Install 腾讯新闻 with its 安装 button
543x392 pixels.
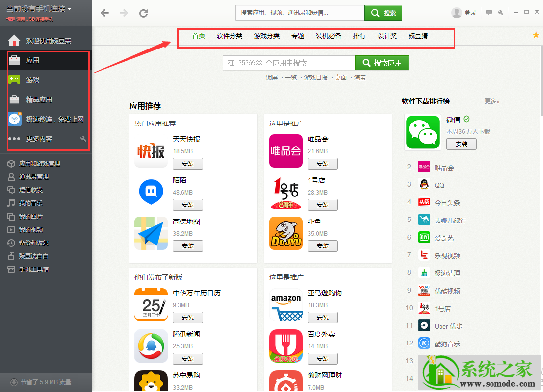tap(188, 359)
